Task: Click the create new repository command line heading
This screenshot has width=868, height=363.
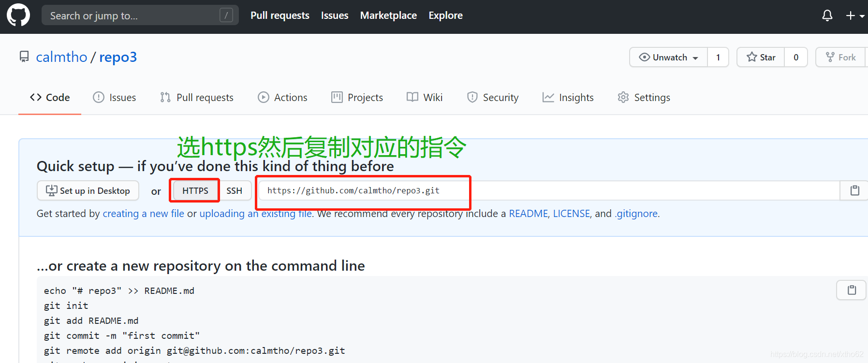Action: click(201, 266)
